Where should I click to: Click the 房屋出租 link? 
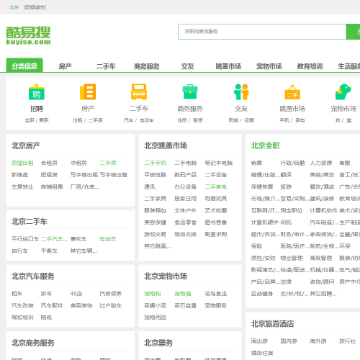click(x=23, y=163)
